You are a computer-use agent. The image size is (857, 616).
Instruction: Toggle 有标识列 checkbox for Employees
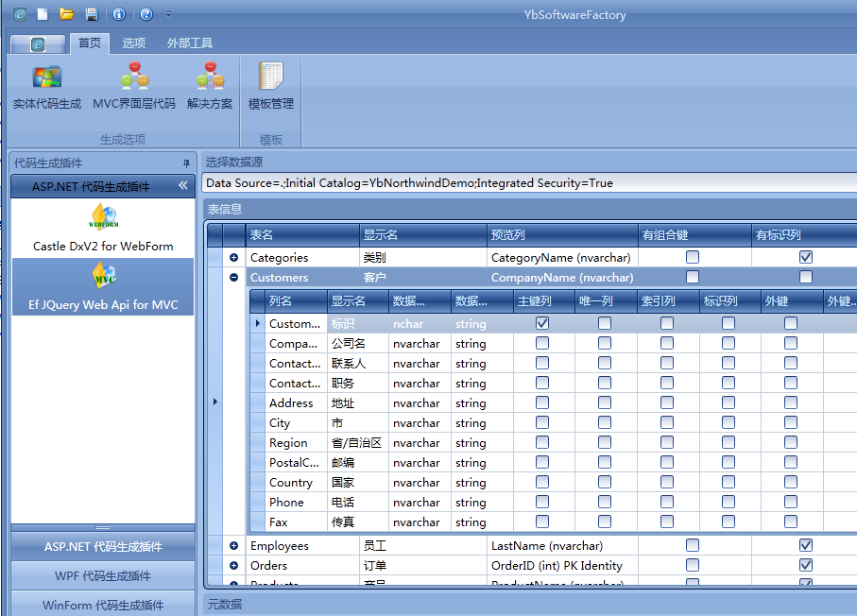(806, 545)
